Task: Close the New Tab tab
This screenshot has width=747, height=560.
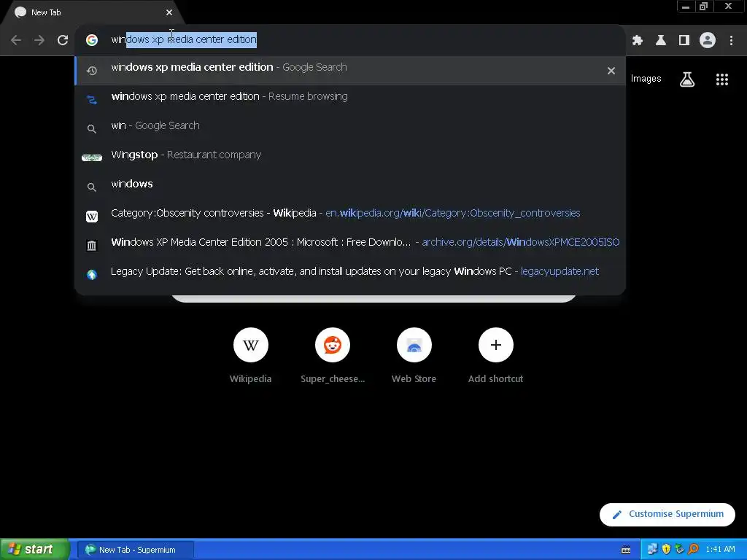Action: 169,12
